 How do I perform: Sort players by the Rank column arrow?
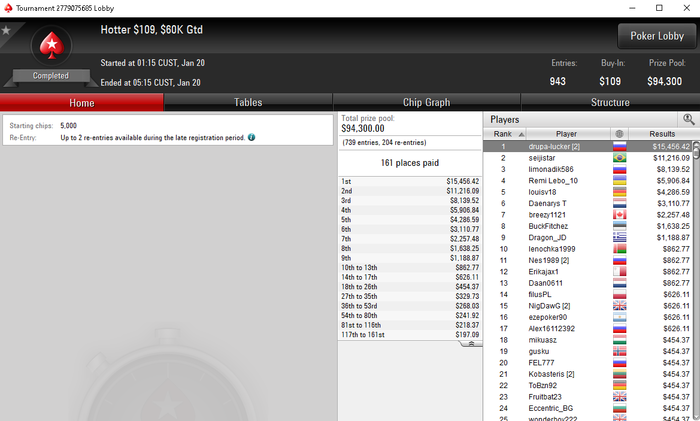click(x=521, y=134)
